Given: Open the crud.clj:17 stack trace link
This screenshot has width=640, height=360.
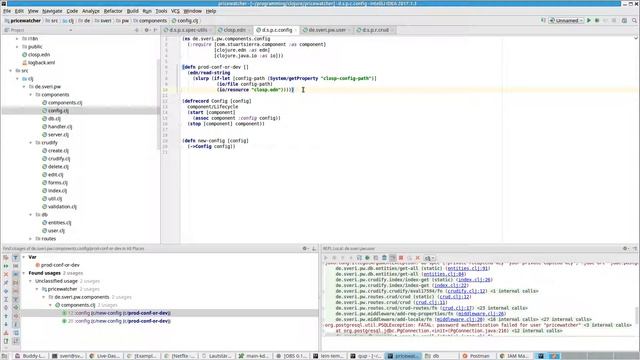Looking at the screenshot, I should pos(457,308).
